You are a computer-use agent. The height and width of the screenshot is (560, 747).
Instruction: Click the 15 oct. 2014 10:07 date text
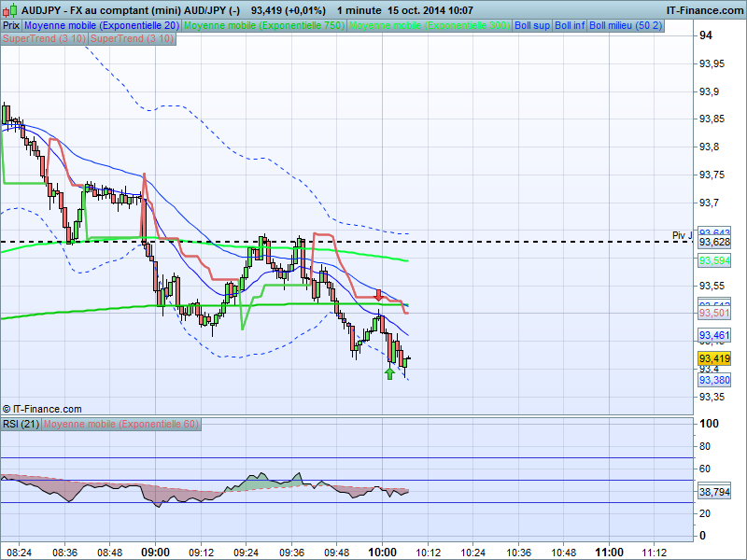click(430, 10)
